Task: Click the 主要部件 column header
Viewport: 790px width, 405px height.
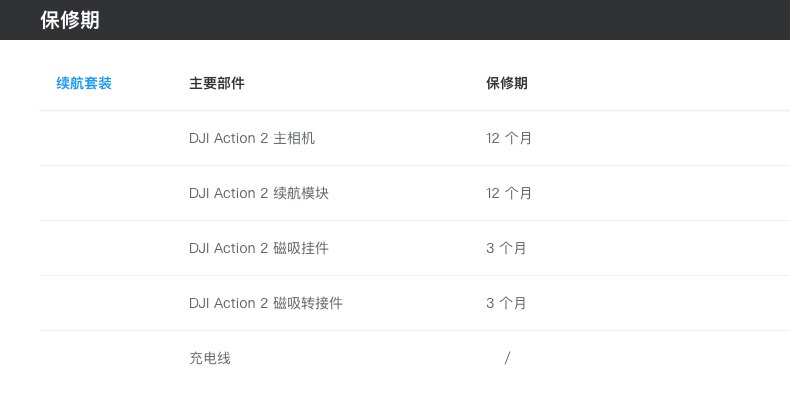Action: [217, 83]
